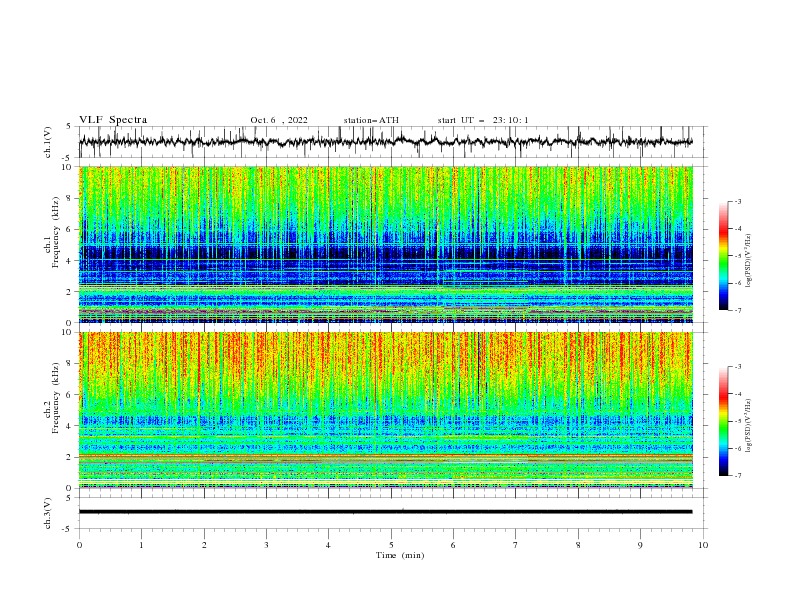Click time axis tick label "3"
792x612 pixels.
(266, 545)
